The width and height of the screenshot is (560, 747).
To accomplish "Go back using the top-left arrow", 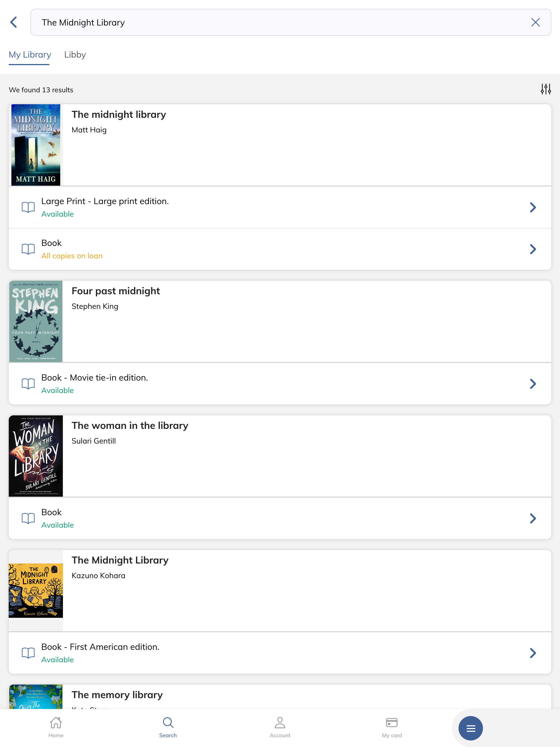I will [14, 22].
